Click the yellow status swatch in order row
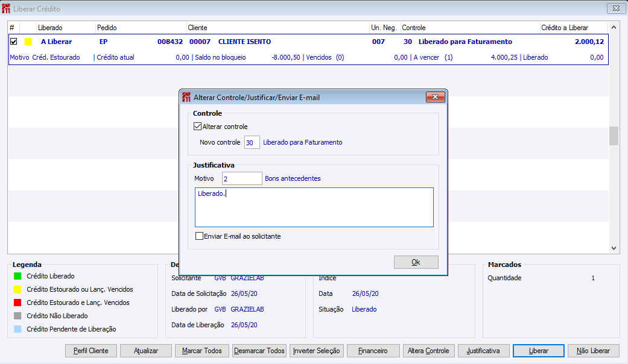 point(28,42)
